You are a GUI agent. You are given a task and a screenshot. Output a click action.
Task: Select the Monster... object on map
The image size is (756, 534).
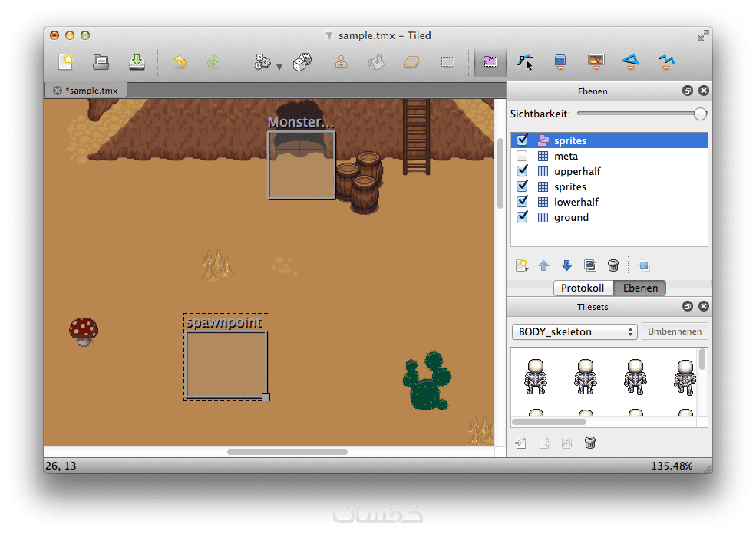point(301,165)
